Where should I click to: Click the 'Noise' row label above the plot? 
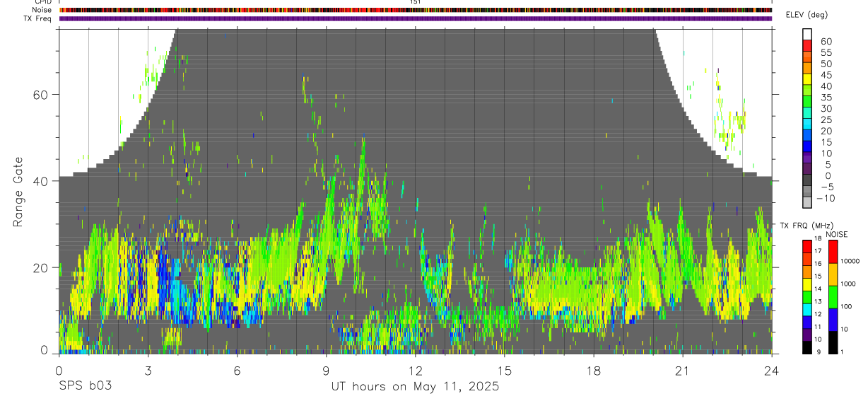click(42, 10)
